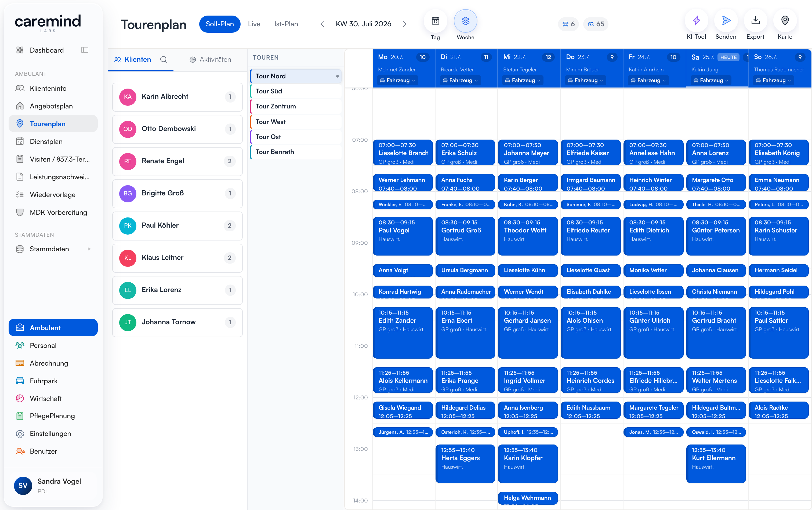
Task: Open Karte map view
Action: click(785, 21)
